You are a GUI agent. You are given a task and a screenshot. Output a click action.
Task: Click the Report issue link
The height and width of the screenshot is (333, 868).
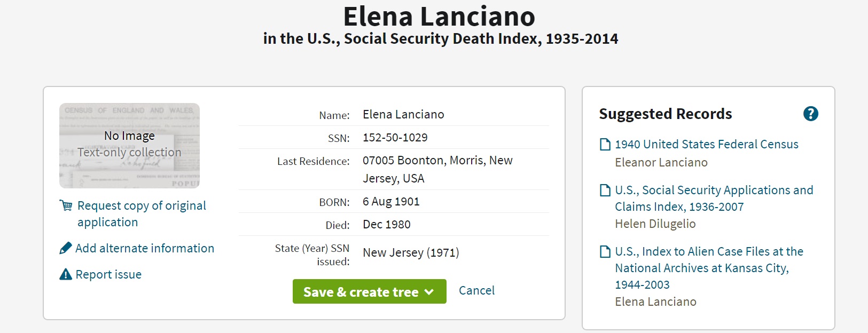pos(108,274)
